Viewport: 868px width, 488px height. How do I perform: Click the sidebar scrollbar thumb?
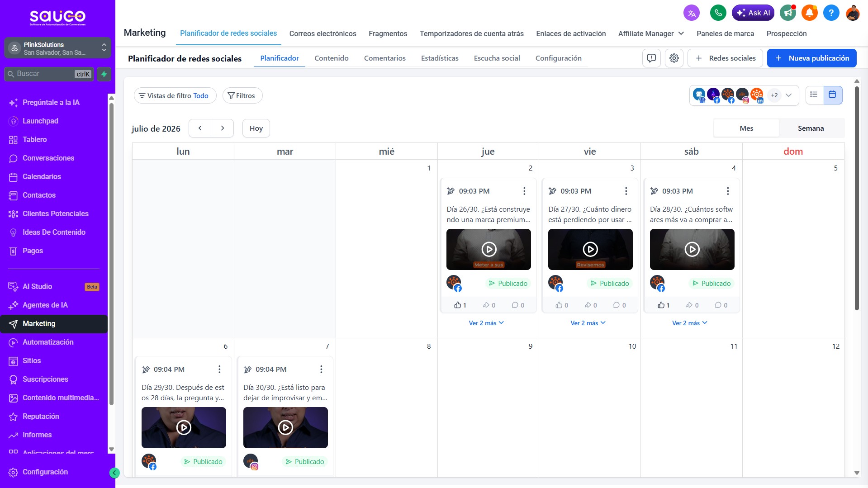point(111,253)
